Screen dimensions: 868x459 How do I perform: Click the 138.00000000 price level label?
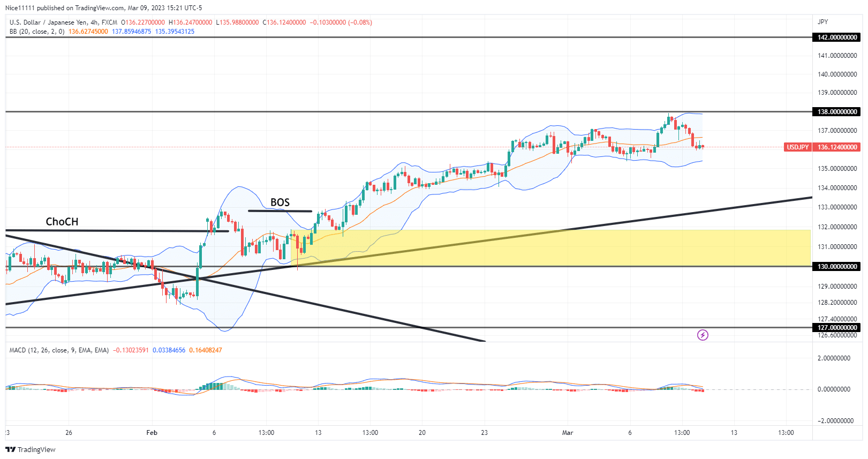tap(837, 112)
